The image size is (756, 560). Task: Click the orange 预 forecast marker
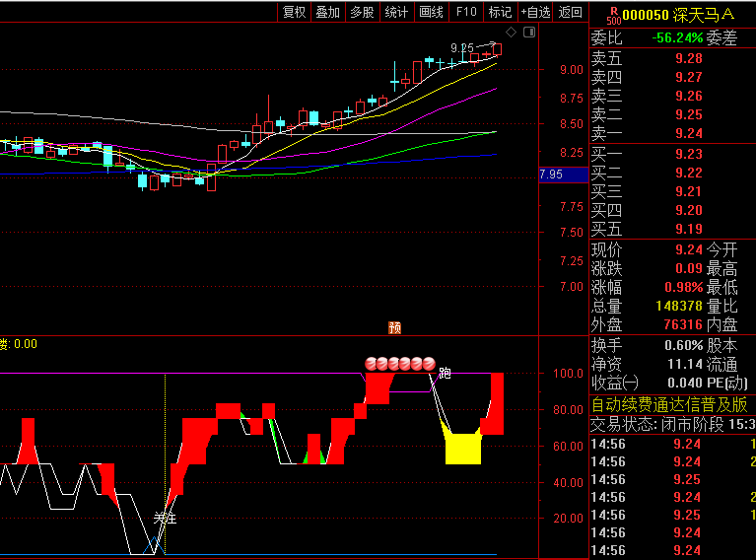click(x=395, y=328)
